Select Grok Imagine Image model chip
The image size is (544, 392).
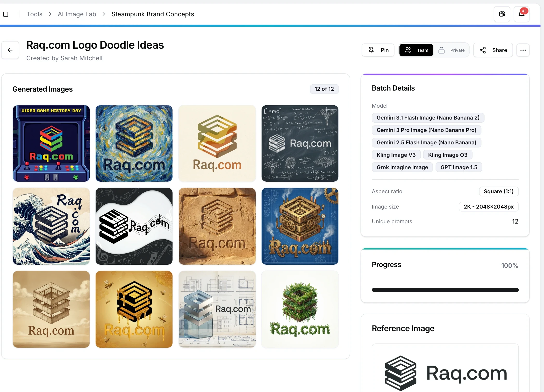coord(402,167)
